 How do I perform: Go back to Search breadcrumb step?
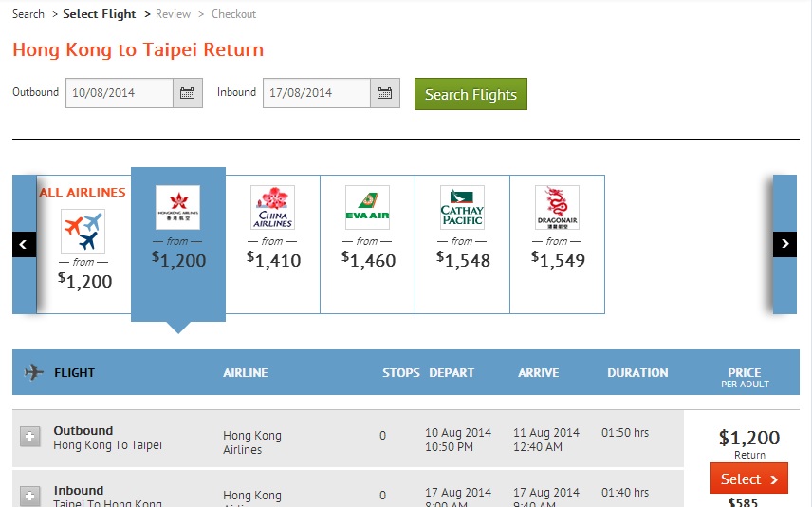[28, 14]
